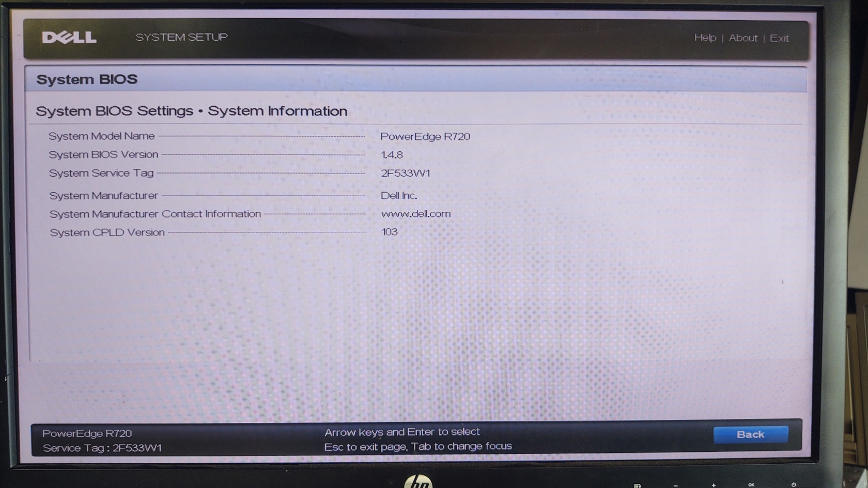The height and width of the screenshot is (488, 868).
Task: Click the www.dell.com contact value
Action: (x=415, y=214)
